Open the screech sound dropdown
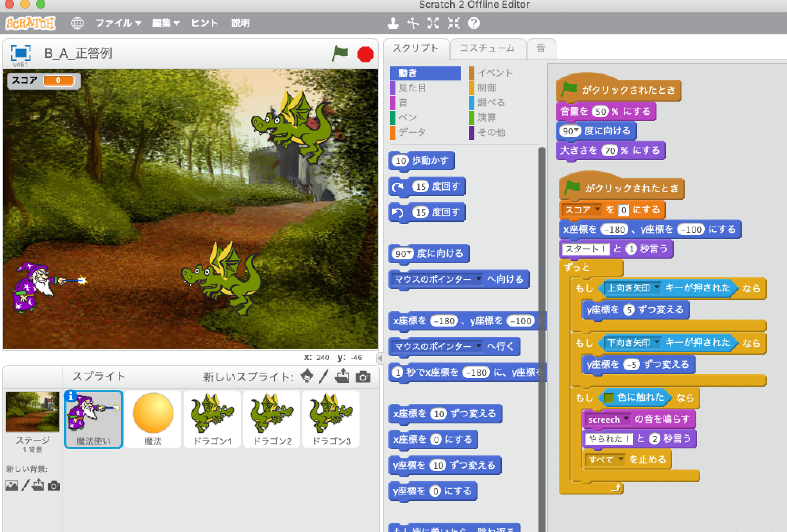This screenshot has height=532, width=787. pos(626,419)
